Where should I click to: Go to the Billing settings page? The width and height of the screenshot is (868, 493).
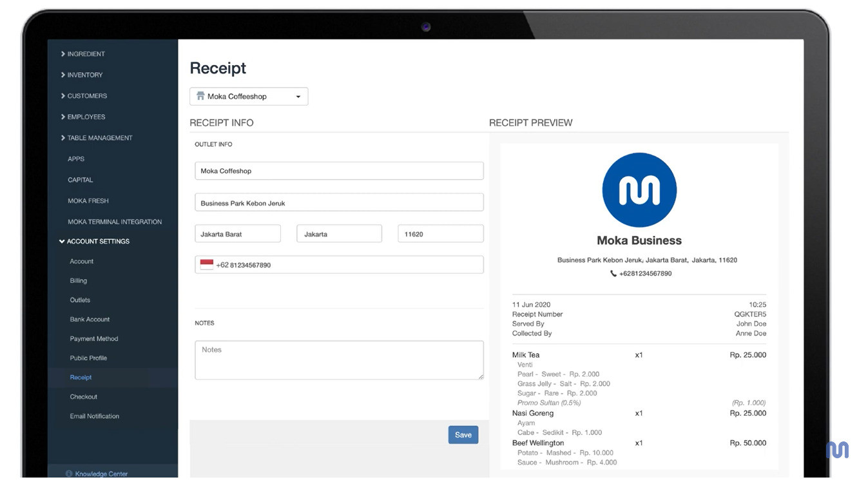pyautogui.click(x=79, y=281)
